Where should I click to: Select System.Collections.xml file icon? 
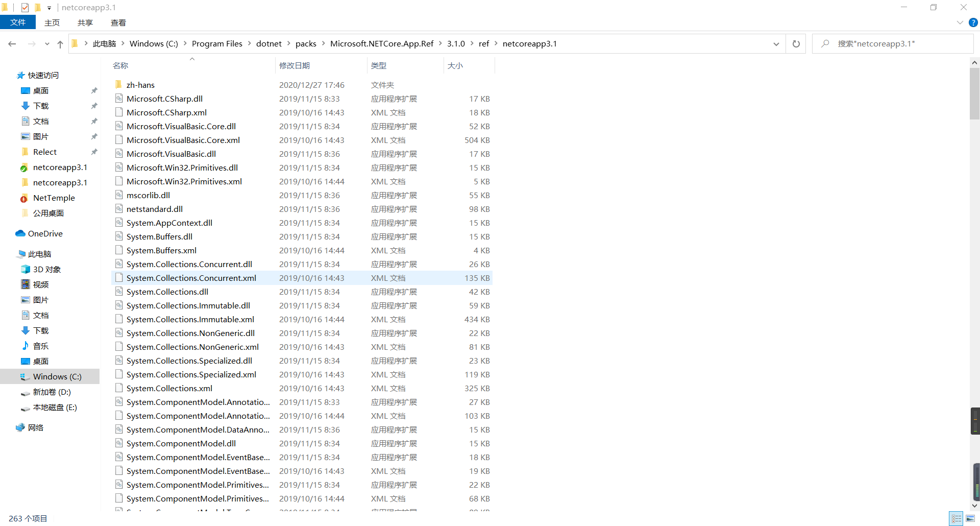pos(119,388)
